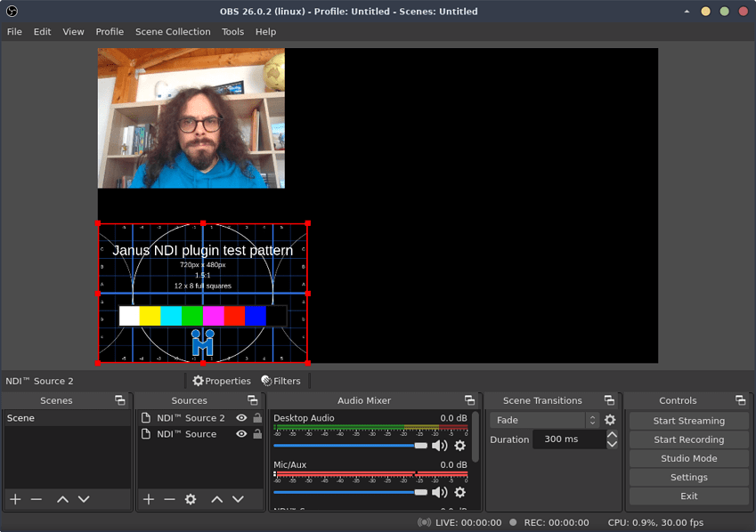The image size is (756, 532).
Task: Open the File menu
Action: coord(14,32)
